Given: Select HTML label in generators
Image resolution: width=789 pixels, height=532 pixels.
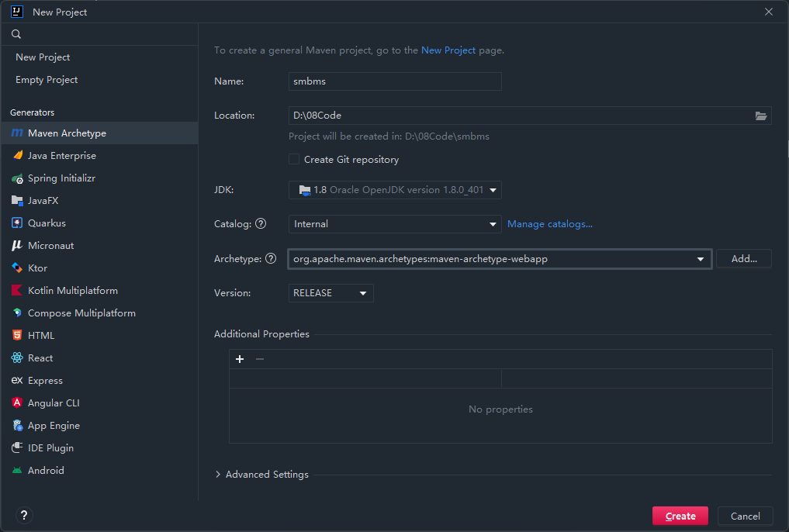Looking at the screenshot, I should (41, 335).
